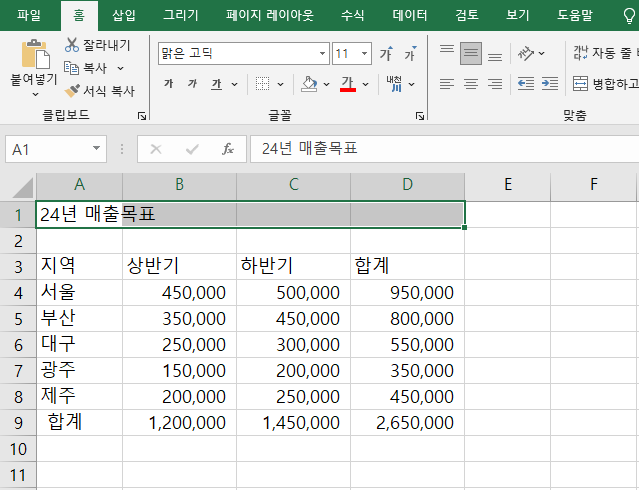Viewport: 639px width, 490px height.
Task: Click the wrap text (자동 줄) button
Action: [605, 53]
